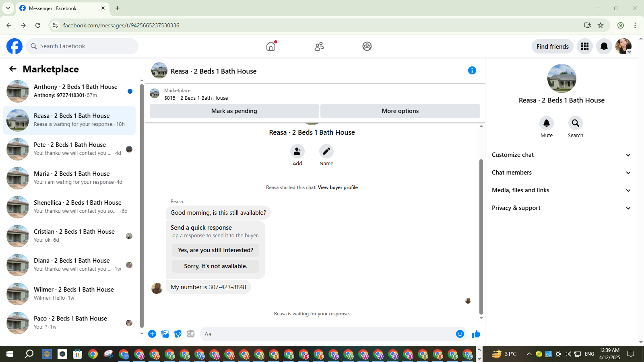This screenshot has width=644, height=362.
Task: Click Mark as pending button
Action: coord(234,111)
